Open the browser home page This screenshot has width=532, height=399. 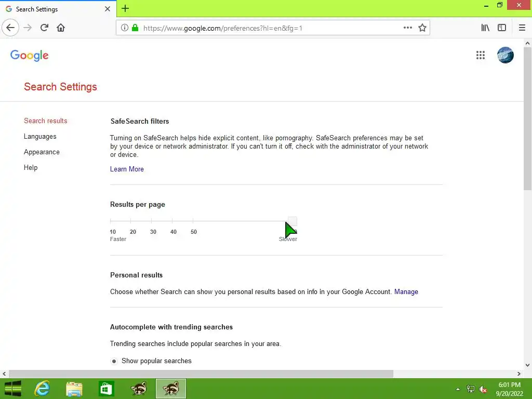click(x=61, y=28)
